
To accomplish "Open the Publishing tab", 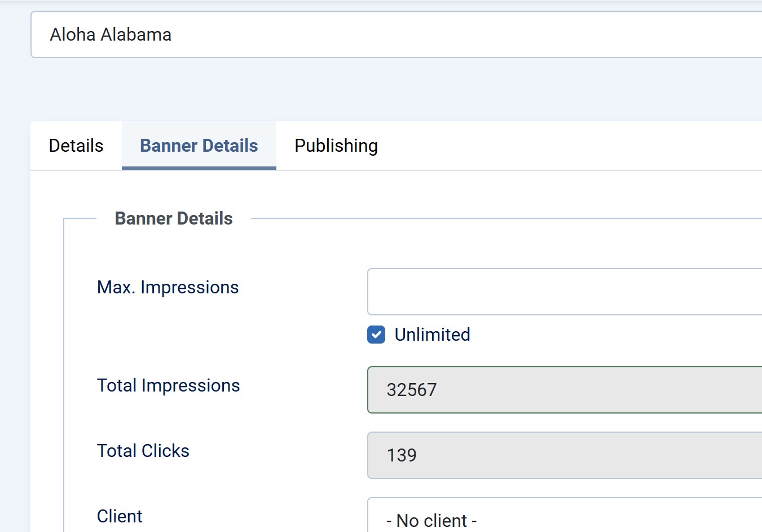I will point(336,146).
